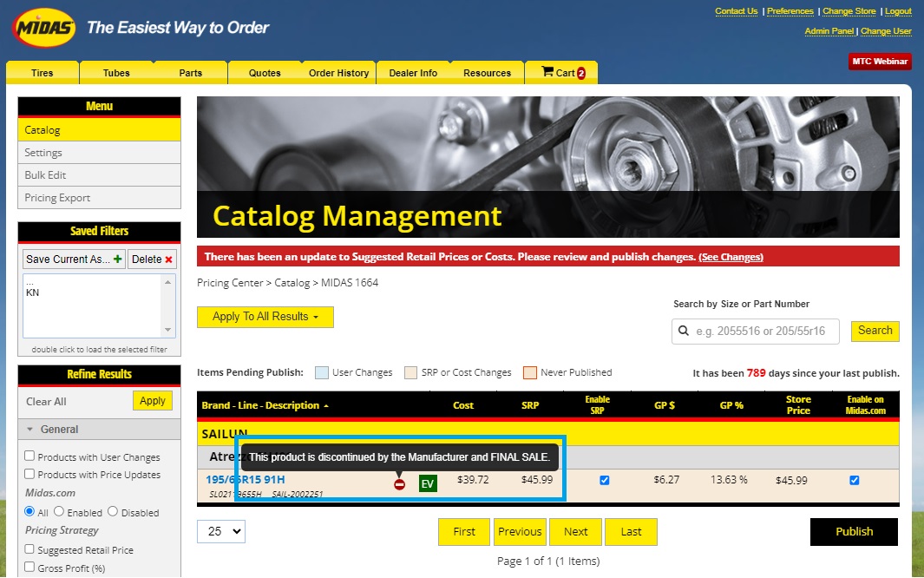Open the Contact Us link
Viewport: 924px width, 578px height.
pyautogui.click(x=737, y=11)
